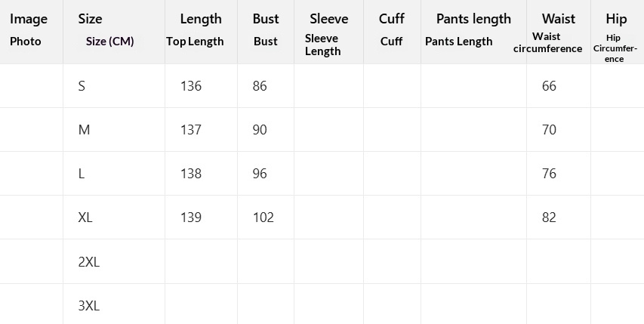
Task: Click the bust value 90
Action: tap(260, 130)
